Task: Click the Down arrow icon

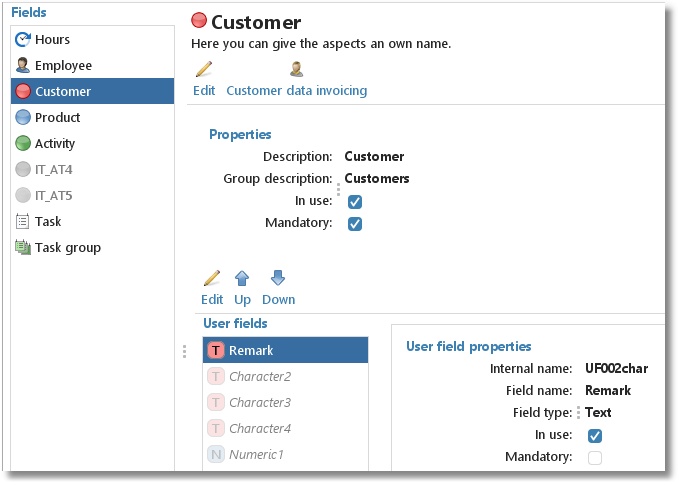Action: tap(278, 278)
